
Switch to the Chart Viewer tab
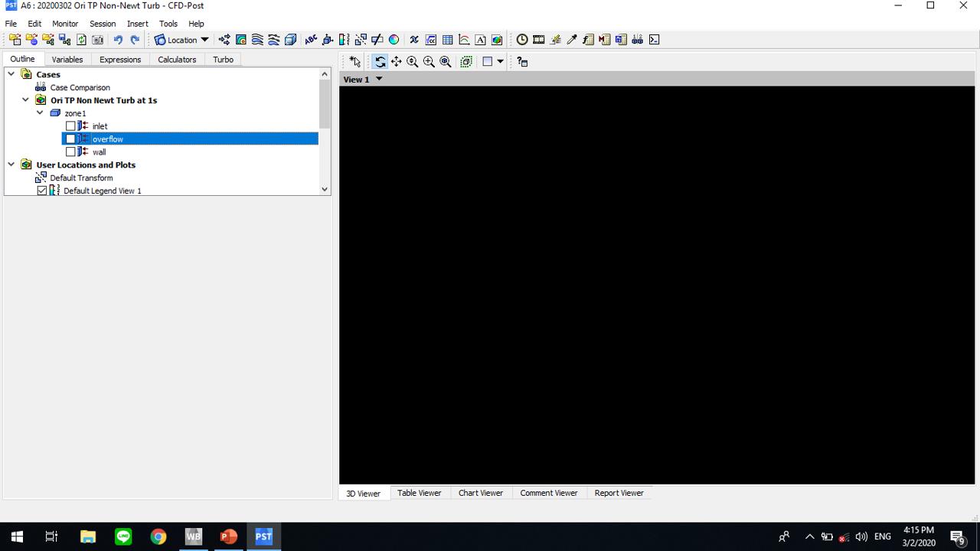(481, 493)
